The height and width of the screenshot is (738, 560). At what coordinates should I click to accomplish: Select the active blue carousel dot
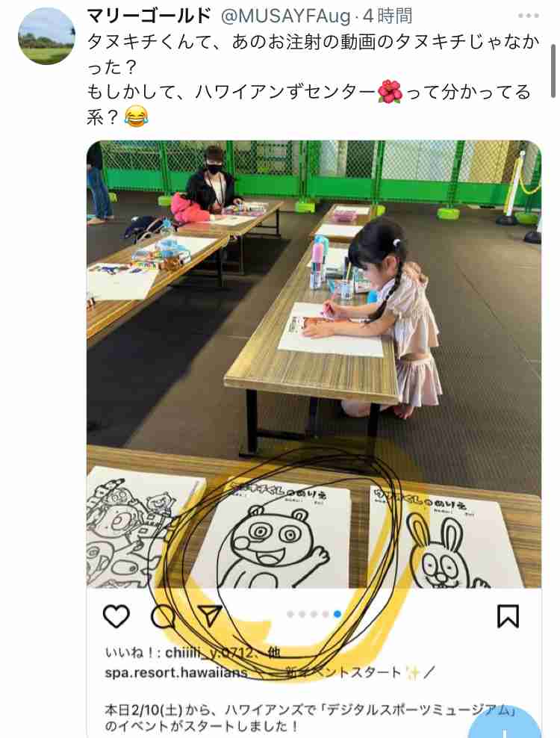coord(337,614)
